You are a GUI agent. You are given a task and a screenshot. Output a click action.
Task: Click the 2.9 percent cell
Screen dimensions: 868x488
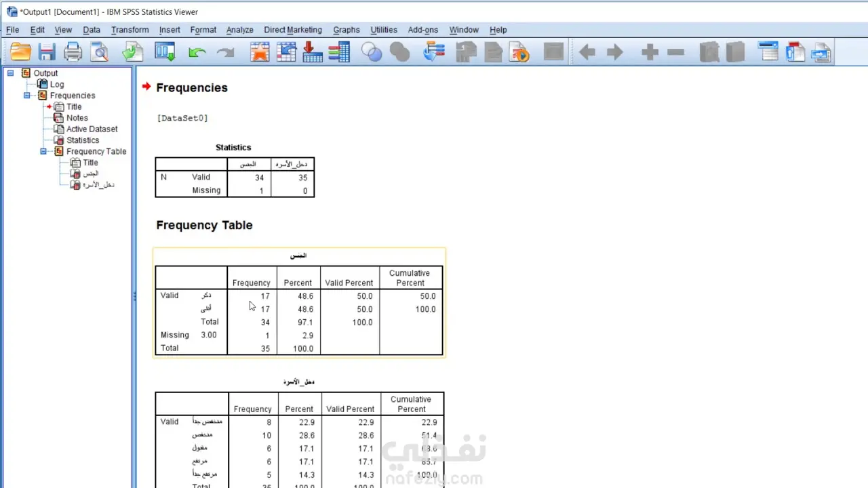[x=307, y=335]
